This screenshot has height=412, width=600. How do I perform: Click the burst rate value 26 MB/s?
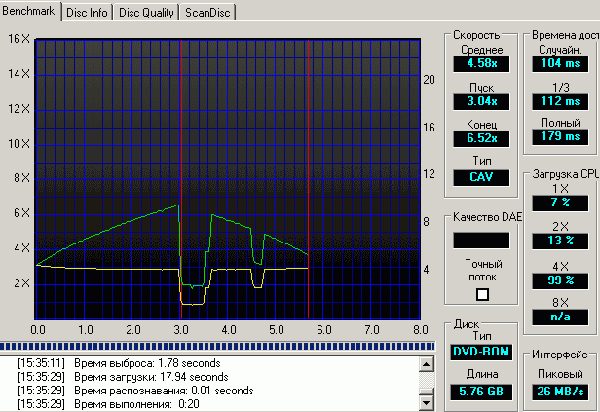point(560,392)
